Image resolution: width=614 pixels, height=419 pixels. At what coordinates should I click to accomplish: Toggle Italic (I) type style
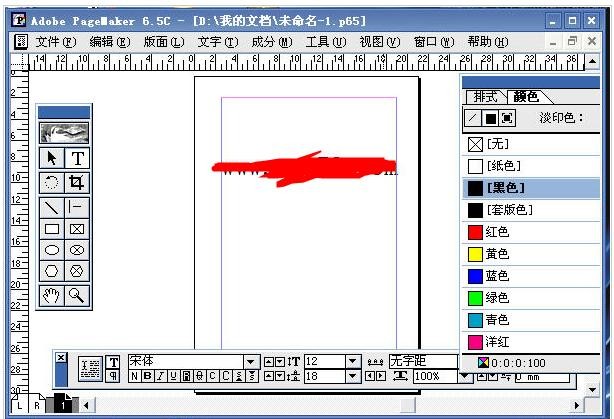click(161, 376)
